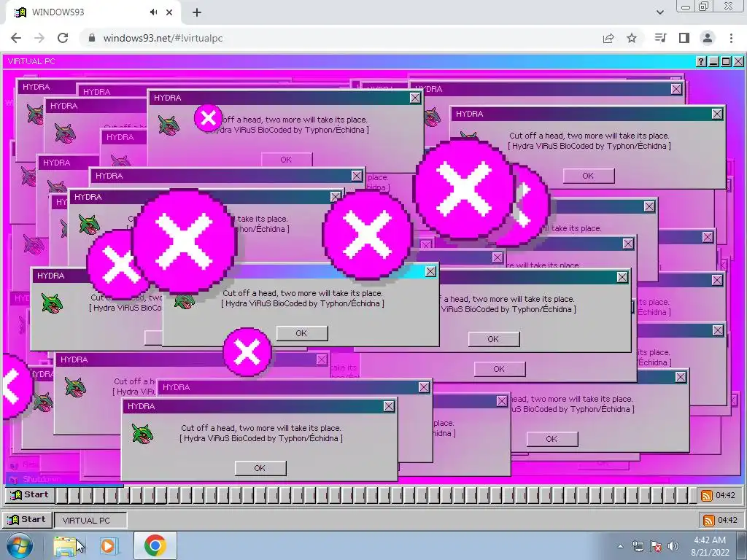This screenshot has width=747, height=560.
Task: Open a new tab with the plus button
Action: pyautogui.click(x=197, y=12)
